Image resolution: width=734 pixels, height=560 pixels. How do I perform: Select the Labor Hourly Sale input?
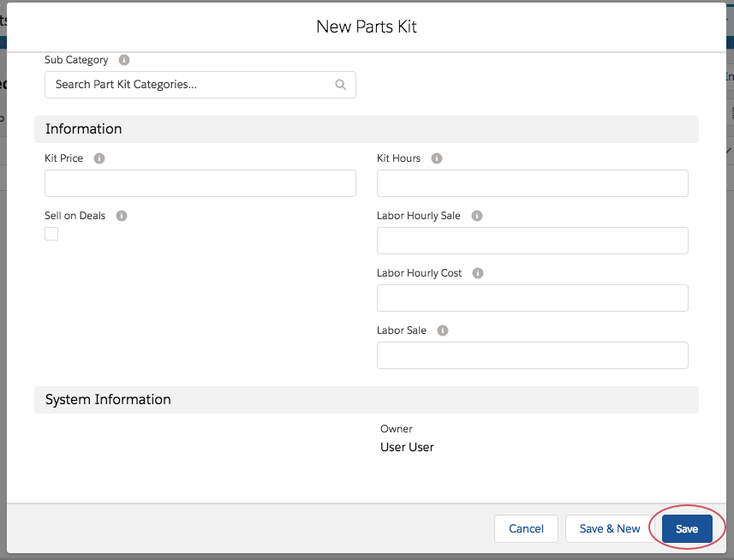click(x=533, y=241)
